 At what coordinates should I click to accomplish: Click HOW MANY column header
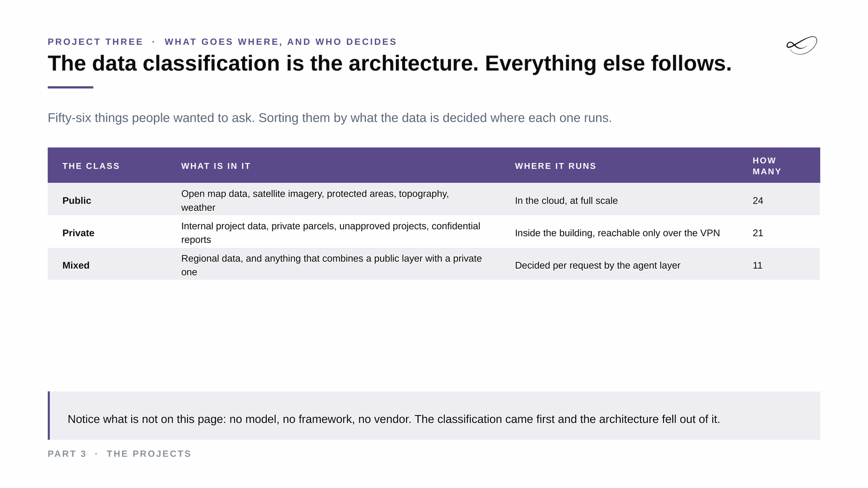point(767,166)
